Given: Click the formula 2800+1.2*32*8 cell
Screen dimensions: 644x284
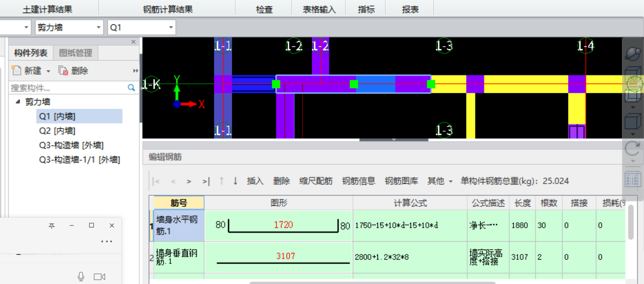Looking at the screenshot, I should 410,257.
